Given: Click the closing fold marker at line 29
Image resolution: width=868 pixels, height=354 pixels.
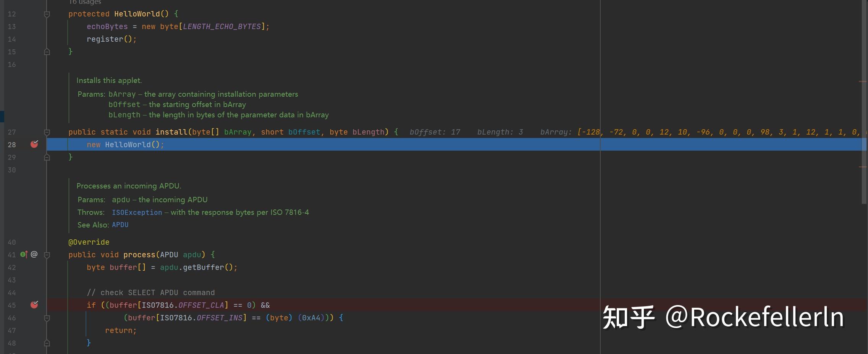Looking at the screenshot, I should pos(47,157).
